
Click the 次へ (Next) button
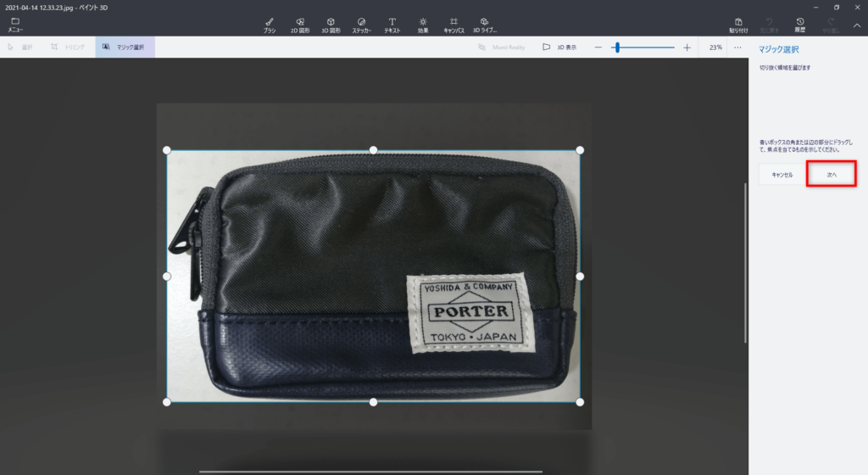pos(832,174)
